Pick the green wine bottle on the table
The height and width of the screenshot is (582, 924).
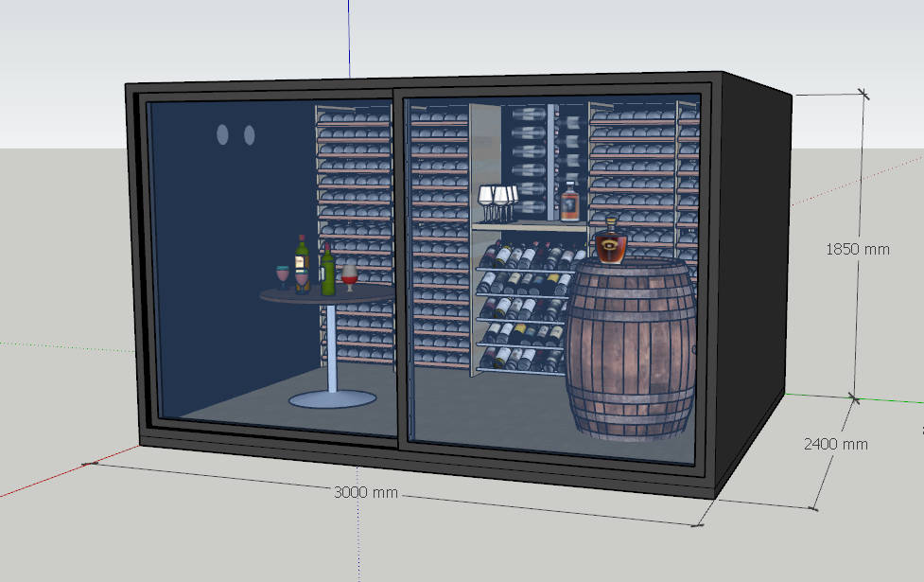[327, 271]
